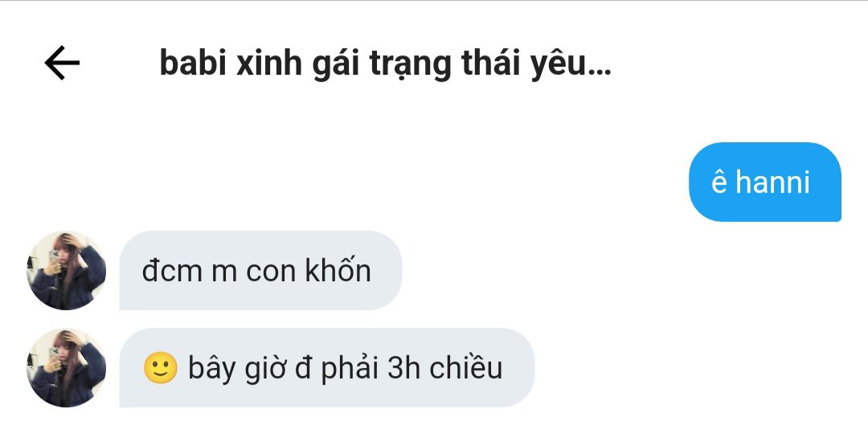Select the "bây giờ đ phải 3h chiều" bubble

click(x=327, y=368)
